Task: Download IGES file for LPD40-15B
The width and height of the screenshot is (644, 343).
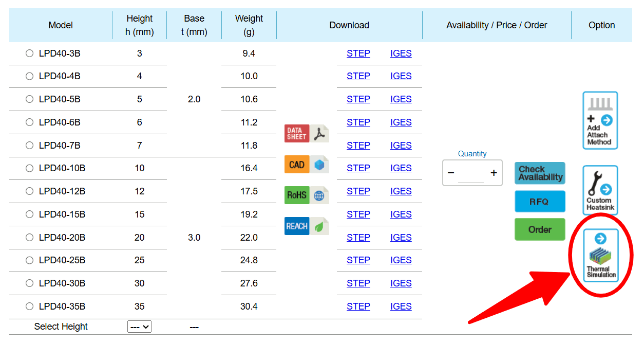Action: (401, 214)
